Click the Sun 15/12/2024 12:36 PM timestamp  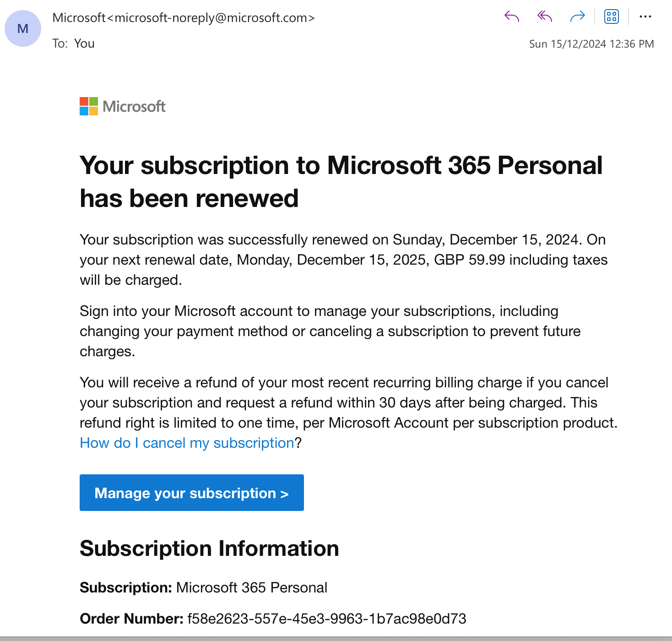591,44
